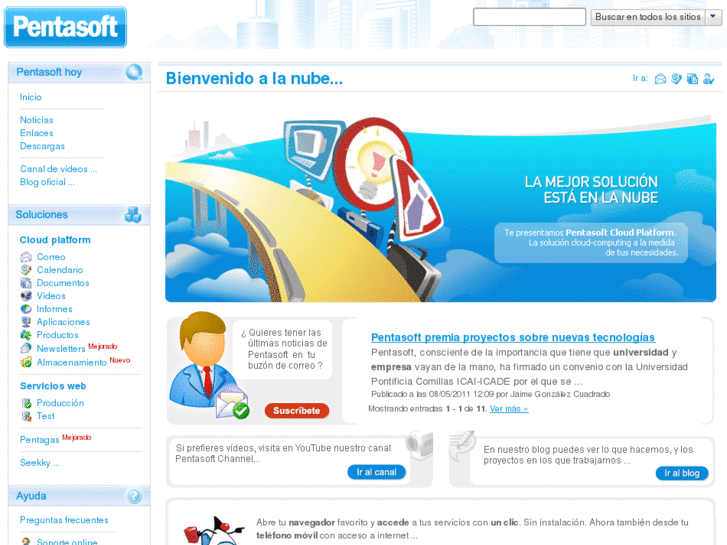The image size is (727, 545).
Task: Click the Pentasoft logo
Action: tap(65, 27)
